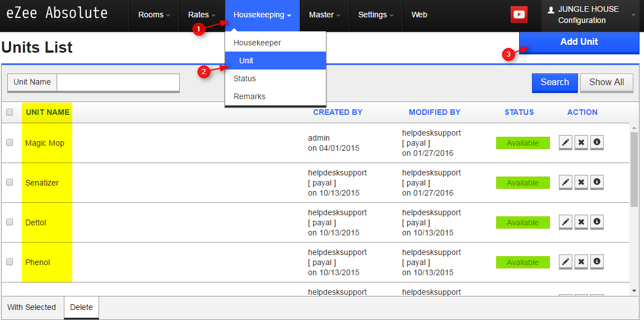Click the Phenol unit name
Viewport: 644px width, 320px height.
pos(38,262)
